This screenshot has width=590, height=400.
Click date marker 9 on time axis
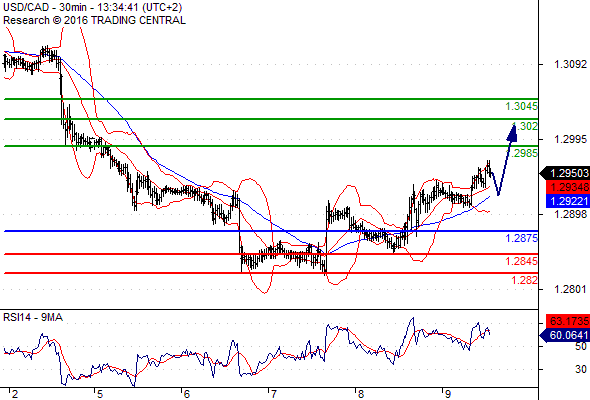tap(448, 394)
